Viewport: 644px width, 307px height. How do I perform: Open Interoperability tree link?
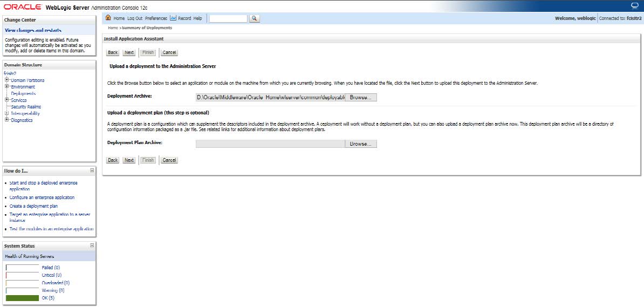coord(25,113)
